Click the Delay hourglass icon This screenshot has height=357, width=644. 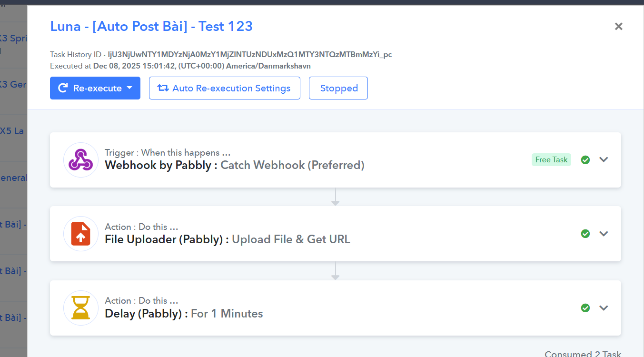(81, 308)
